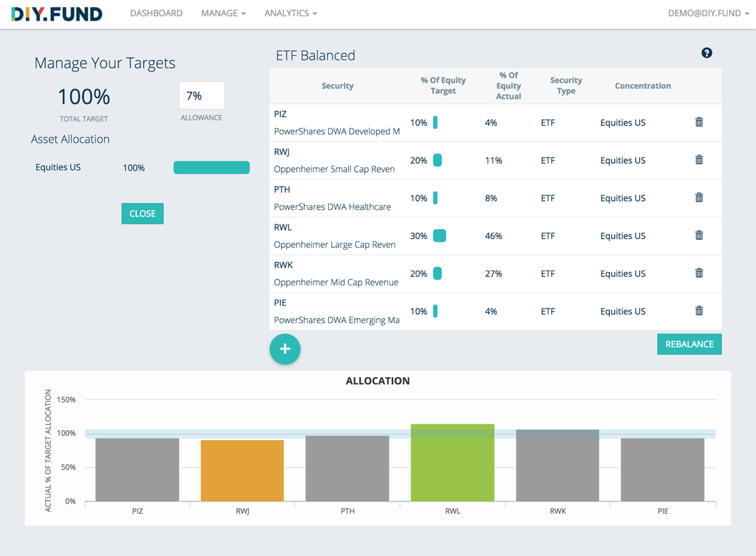Click the 11% actual value for RWJ
Screen dimensions: 756x556
coord(493,161)
